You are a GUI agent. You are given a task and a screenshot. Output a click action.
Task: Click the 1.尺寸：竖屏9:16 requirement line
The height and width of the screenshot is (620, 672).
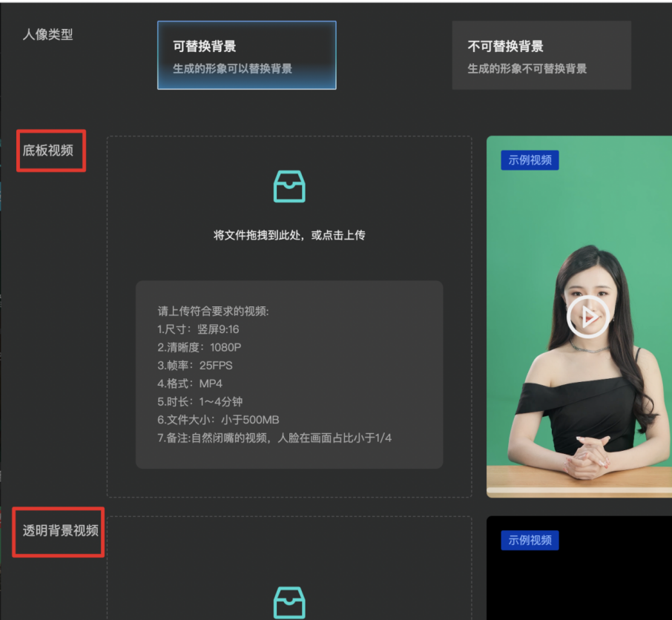click(x=198, y=329)
